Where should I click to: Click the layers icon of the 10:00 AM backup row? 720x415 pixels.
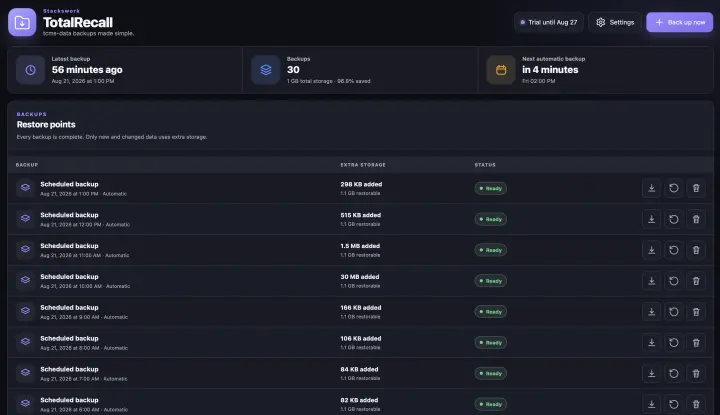25,280
